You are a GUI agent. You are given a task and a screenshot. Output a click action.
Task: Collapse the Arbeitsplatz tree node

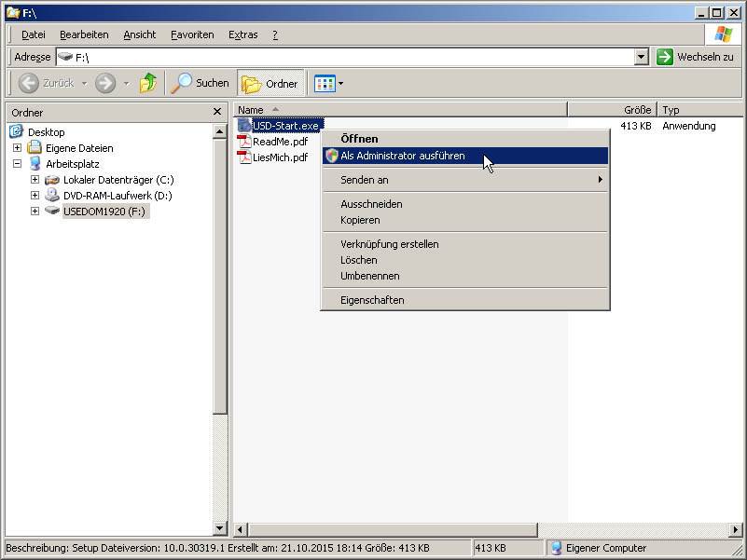(x=17, y=164)
